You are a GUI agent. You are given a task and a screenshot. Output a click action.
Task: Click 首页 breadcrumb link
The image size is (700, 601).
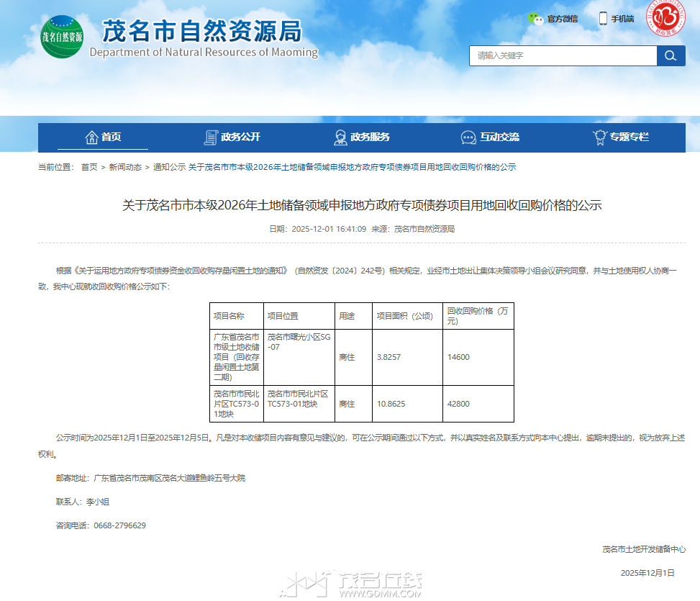(89, 167)
